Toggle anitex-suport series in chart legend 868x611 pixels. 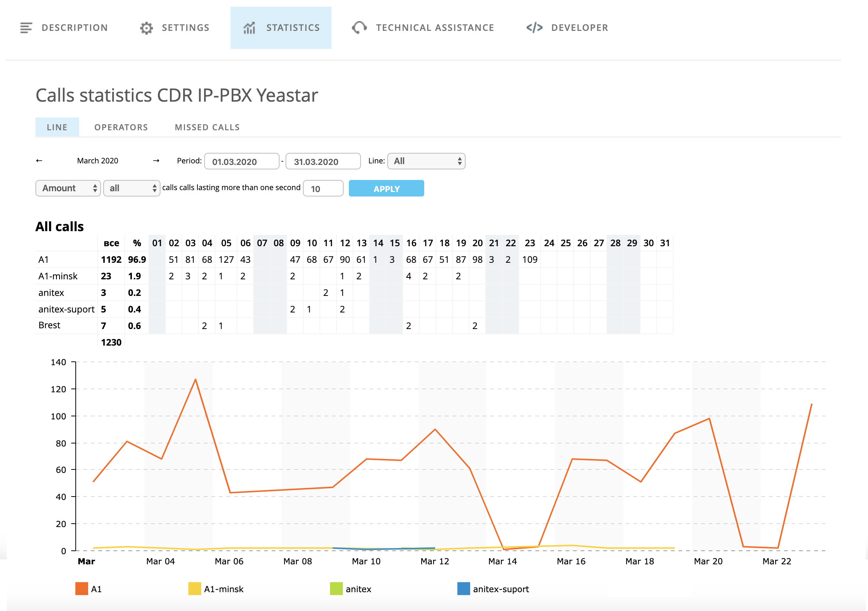[x=463, y=589]
